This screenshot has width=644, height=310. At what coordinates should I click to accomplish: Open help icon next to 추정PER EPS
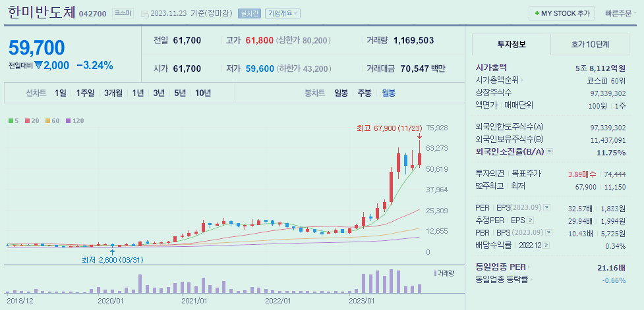pos(530,220)
